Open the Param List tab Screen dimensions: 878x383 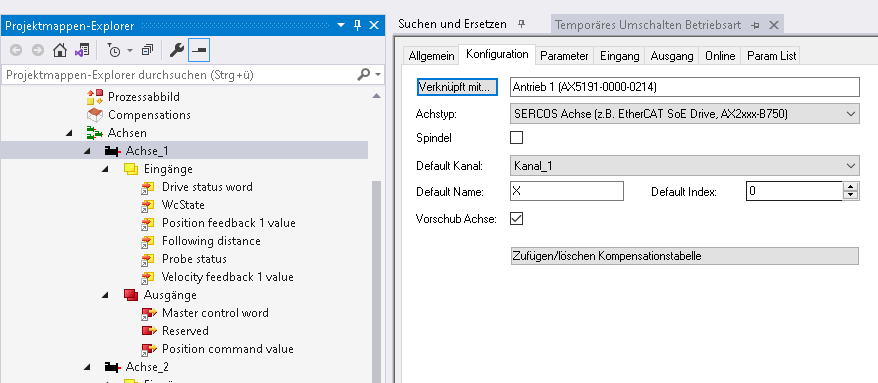771,56
